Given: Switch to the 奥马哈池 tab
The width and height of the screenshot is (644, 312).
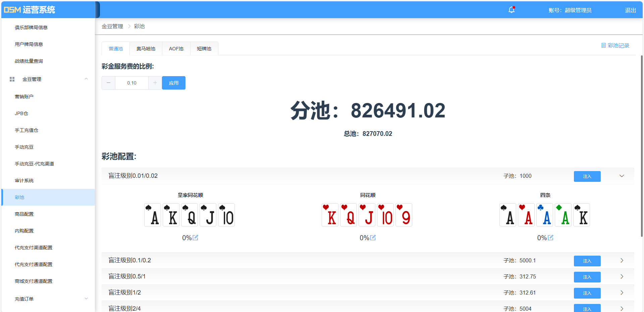Looking at the screenshot, I should pyautogui.click(x=146, y=48).
